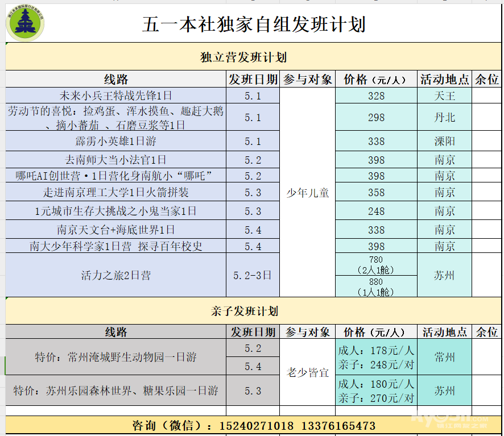The width and height of the screenshot is (504, 436).
Task: Select the 5.2-3日 date cell
Action: coord(253,276)
